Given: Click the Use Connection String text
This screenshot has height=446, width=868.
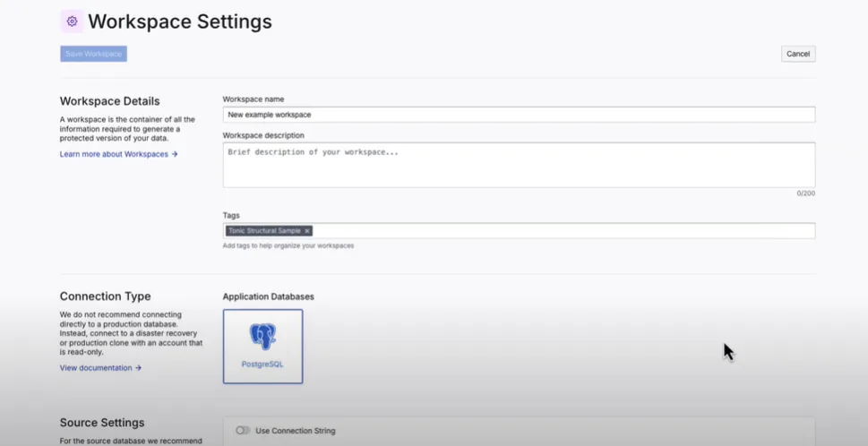Looking at the screenshot, I should (296, 431).
